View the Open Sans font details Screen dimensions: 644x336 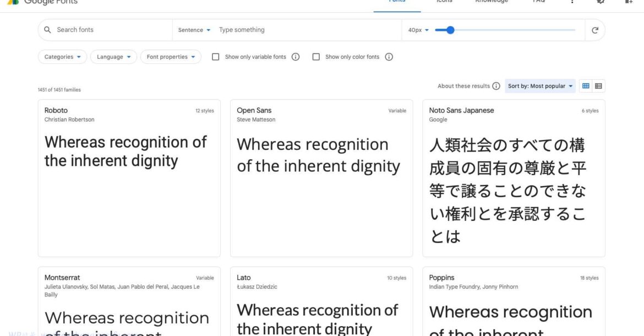point(254,110)
